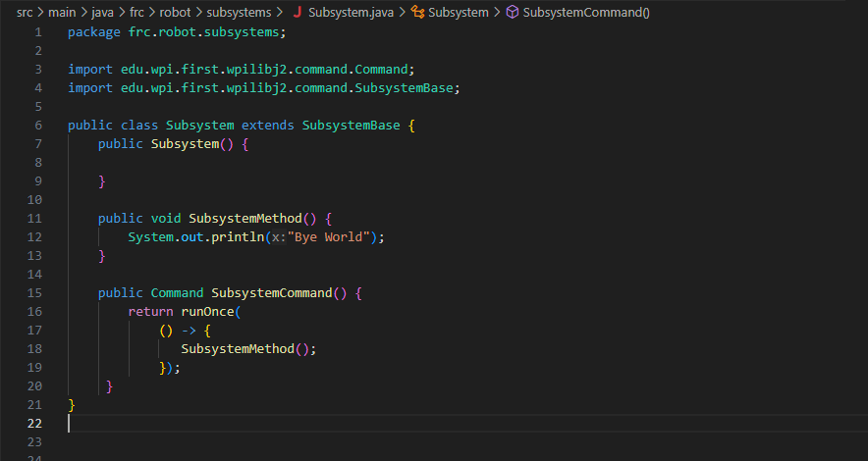Screen dimensions: 868x461
Task: Click 'frc.robot.subsystems' package name text
Action: click(203, 32)
